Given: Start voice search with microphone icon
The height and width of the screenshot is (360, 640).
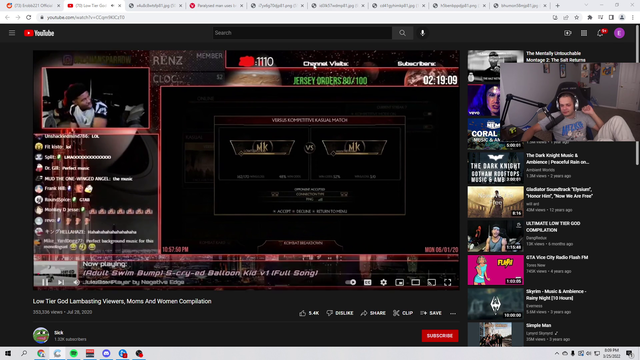Looking at the screenshot, I should [x=422, y=33].
